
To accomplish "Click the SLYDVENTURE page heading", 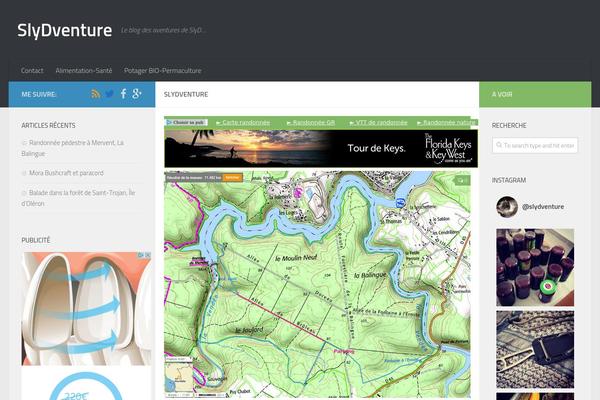I will [x=186, y=94].
